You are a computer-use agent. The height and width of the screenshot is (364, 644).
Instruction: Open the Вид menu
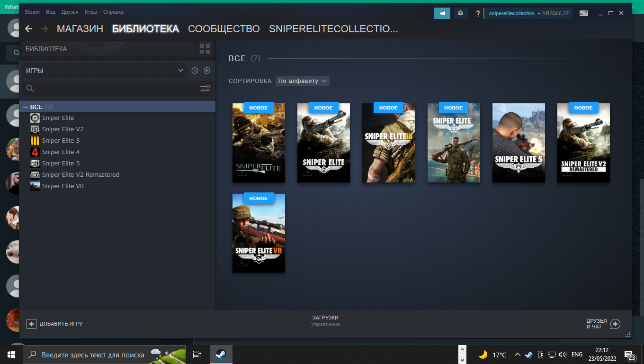point(51,12)
